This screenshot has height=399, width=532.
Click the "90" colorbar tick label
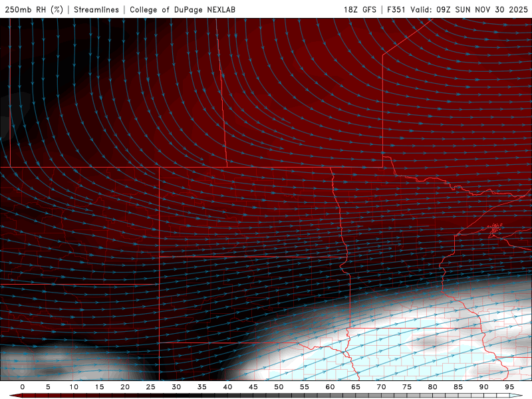[x=483, y=387]
